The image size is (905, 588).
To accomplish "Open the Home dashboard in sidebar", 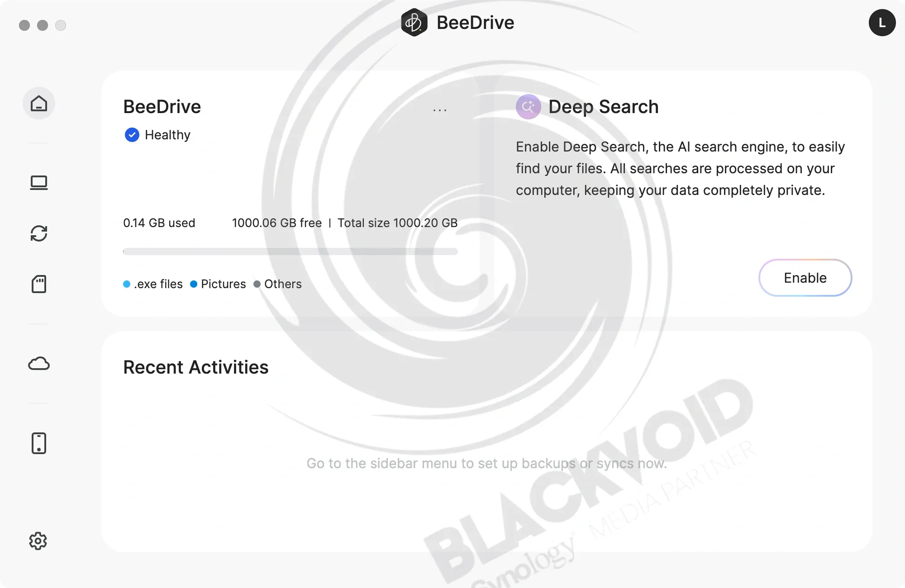I will coord(39,104).
